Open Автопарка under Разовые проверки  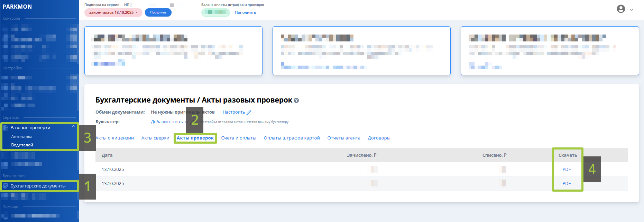[x=22, y=137]
